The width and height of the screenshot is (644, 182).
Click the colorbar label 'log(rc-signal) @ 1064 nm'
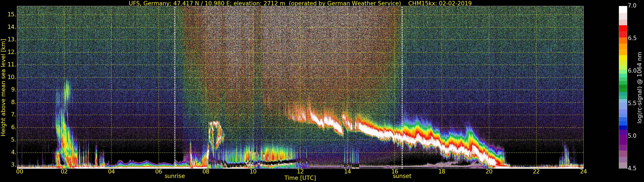click(639, 88)
